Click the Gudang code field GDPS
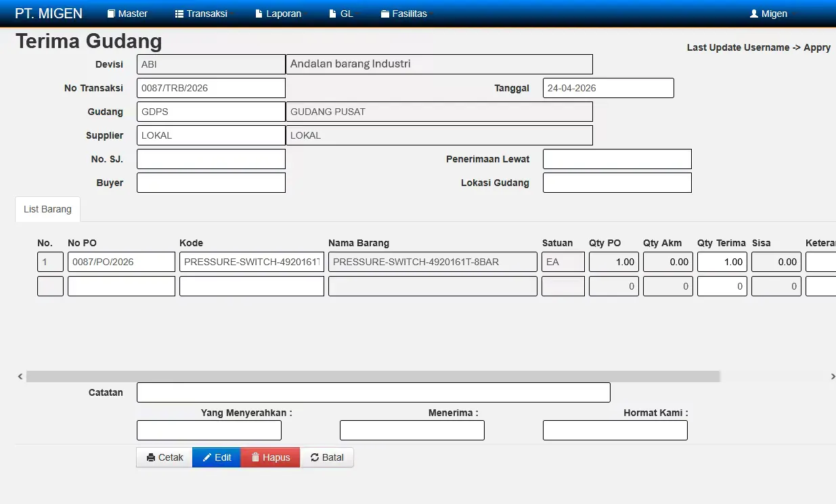The image size is (836, 504). coord(211,112)
